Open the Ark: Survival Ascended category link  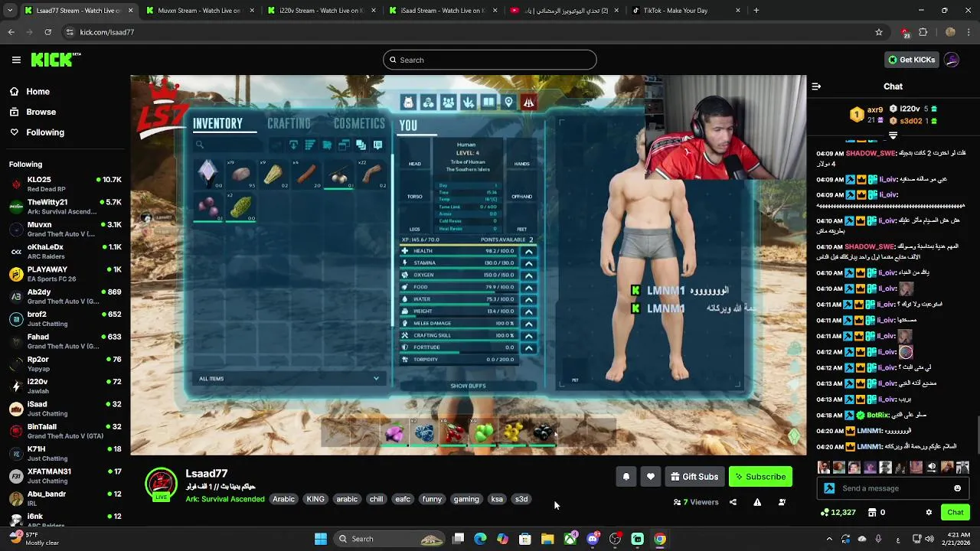(x=225, y=499)
